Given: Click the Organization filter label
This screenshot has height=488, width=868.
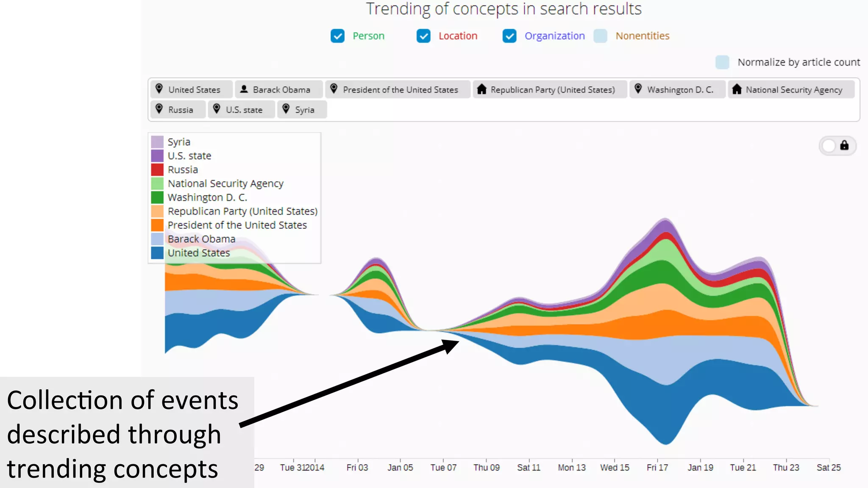Looking at the screenshot, I should pyautogui.click(x=554, y=36).
